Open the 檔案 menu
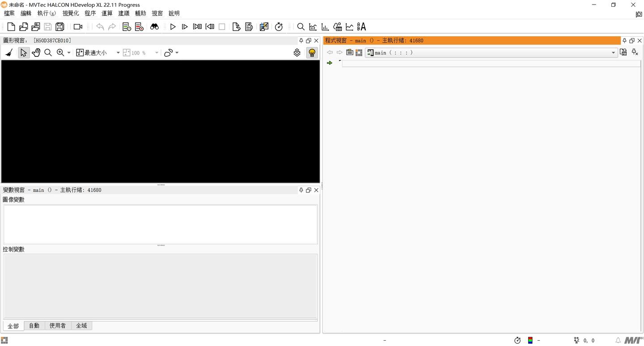 click(x=9, y=13)
